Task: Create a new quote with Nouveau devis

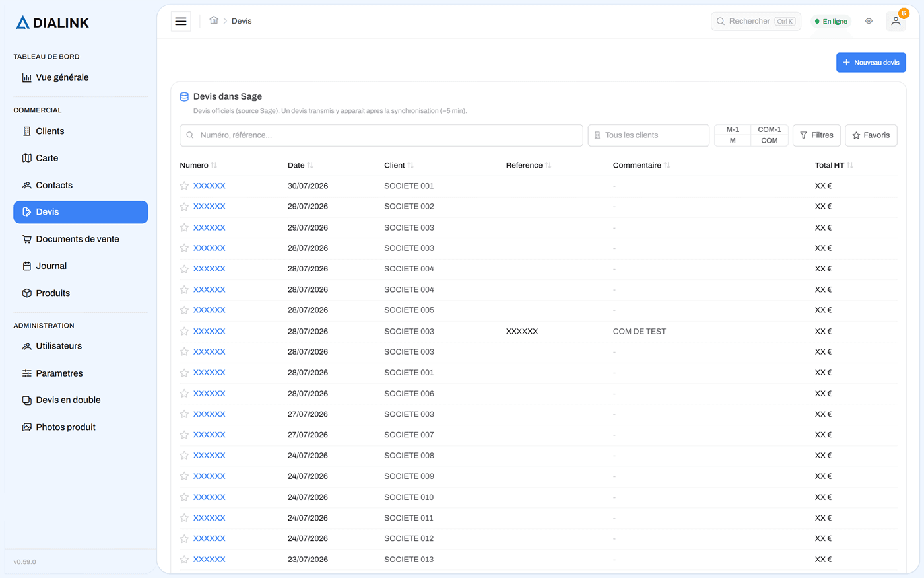Action: (871, 63)
